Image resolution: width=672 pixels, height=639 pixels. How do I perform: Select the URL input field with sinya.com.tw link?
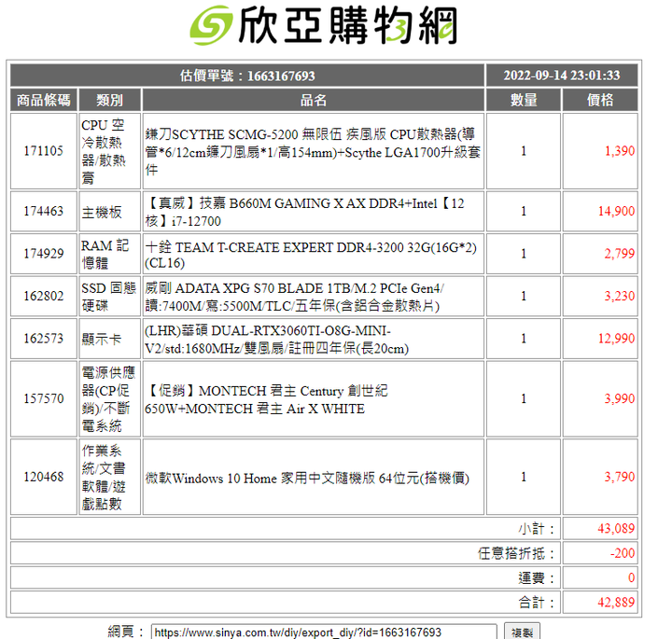tap(324, 632)
